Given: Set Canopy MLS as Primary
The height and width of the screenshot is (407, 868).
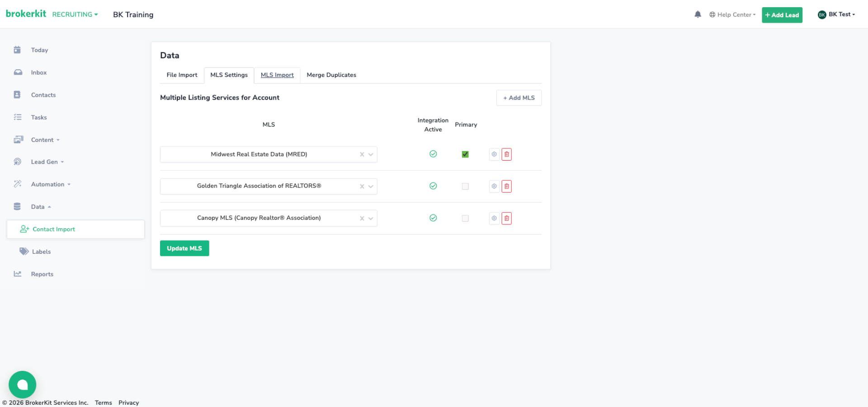Looking at the screenshot, I should click(465, 218).
